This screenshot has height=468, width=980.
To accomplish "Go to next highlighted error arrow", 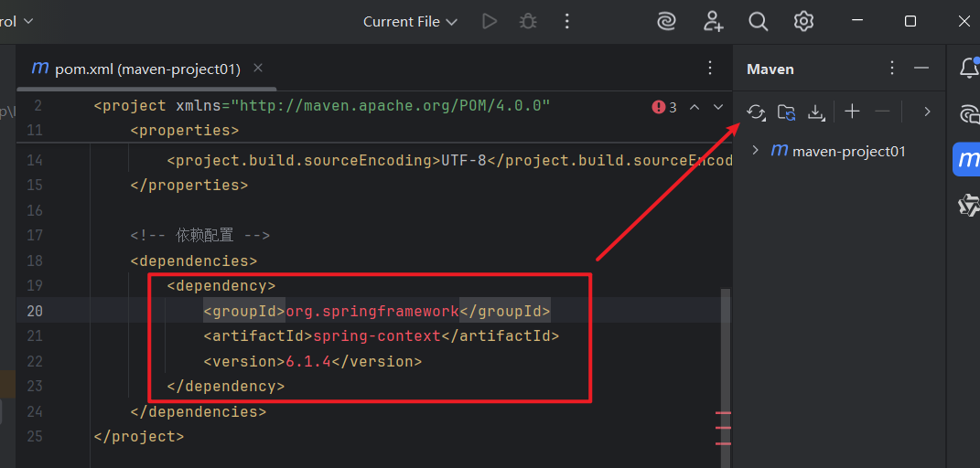I will point(718,107).
